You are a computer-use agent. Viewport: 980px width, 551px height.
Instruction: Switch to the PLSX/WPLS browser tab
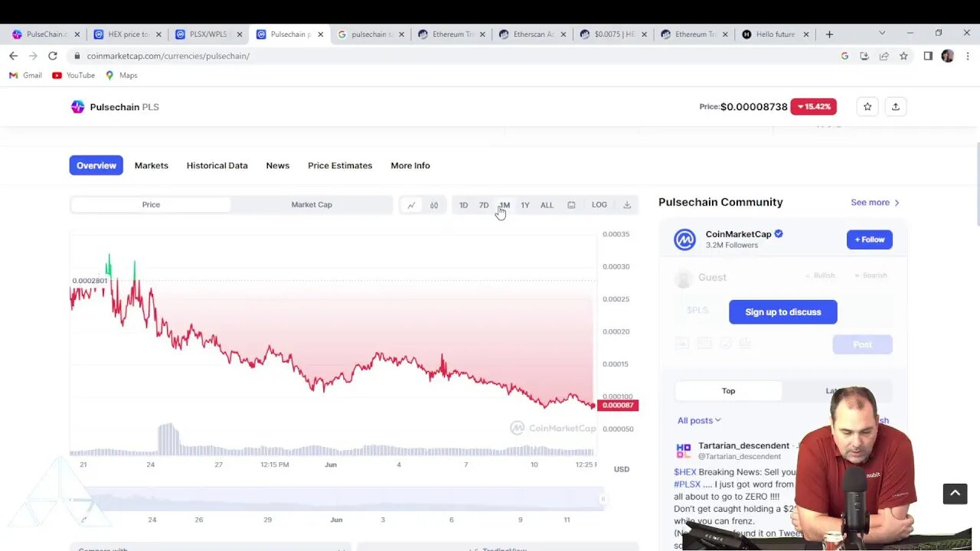click(208, 34)
